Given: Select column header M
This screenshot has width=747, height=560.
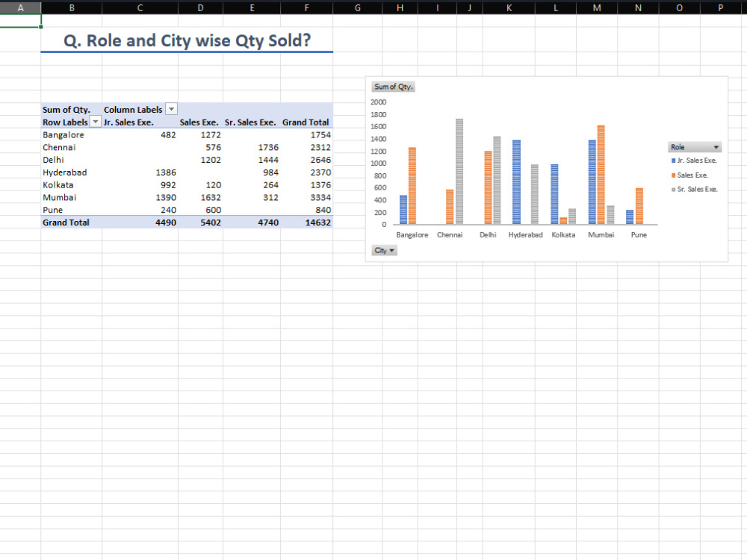Looking at the screenshot, I should coord(597,7).
